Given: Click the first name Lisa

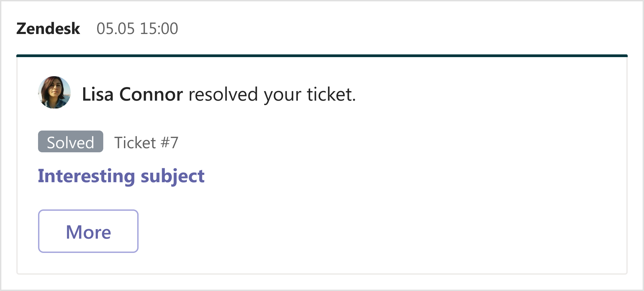Looking at the screenshot, I should pyautogui.click(x=97, y=94).
